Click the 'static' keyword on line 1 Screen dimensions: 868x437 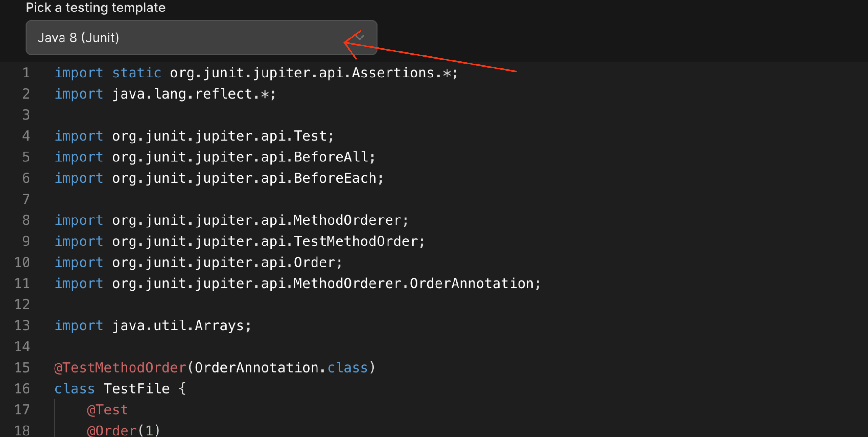tap(136, 73)
